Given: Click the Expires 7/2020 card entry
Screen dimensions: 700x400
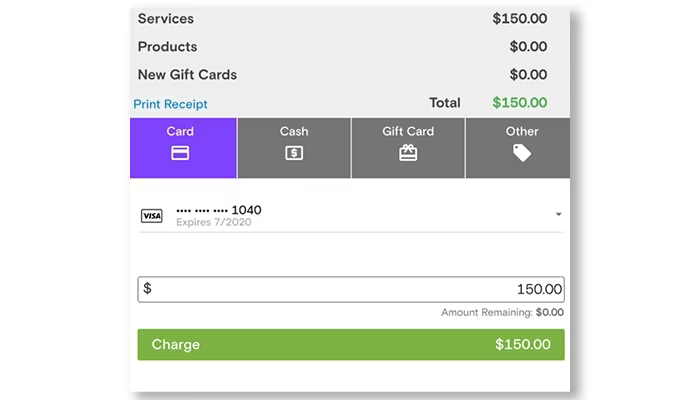Looking at the screenshot, I should tap(213, 222).
